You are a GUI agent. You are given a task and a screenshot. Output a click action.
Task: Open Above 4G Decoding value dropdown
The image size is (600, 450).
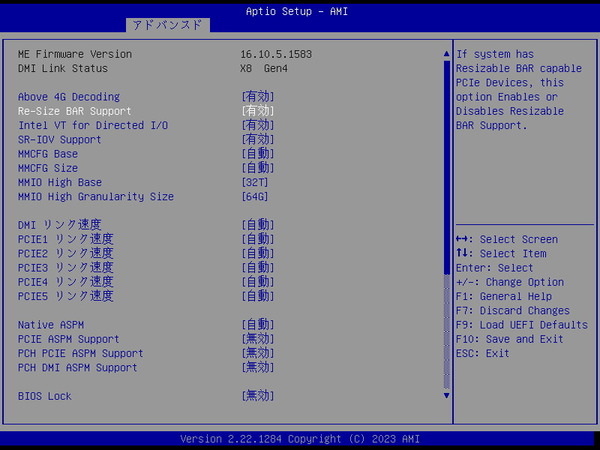258,97
